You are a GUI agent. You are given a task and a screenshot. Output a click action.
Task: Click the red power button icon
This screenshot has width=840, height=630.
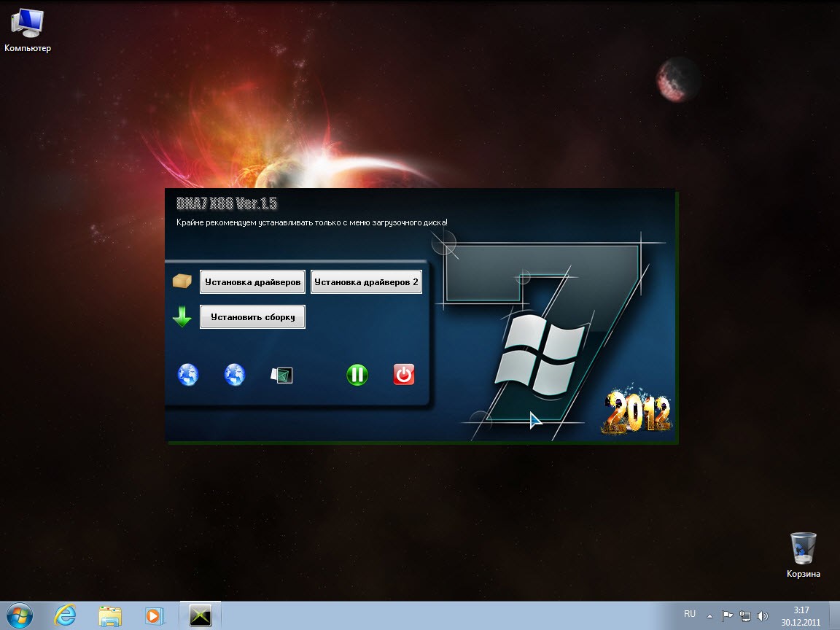tap(404, 375)
